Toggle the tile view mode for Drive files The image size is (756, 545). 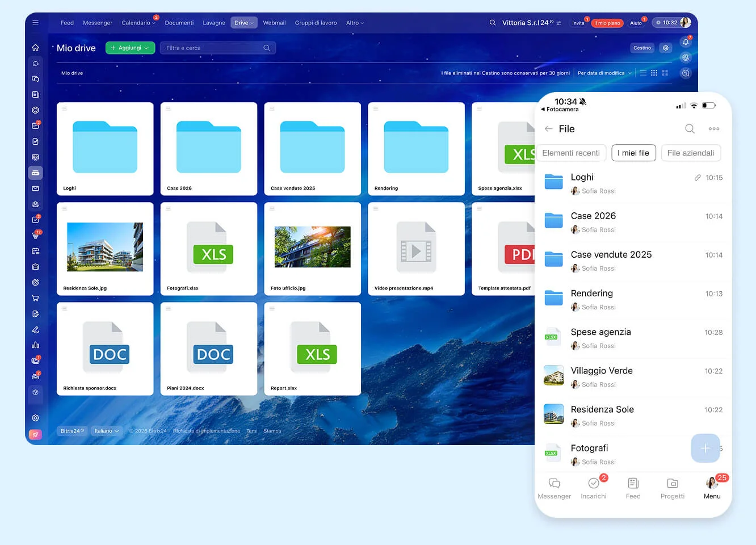tap(665, 73)
